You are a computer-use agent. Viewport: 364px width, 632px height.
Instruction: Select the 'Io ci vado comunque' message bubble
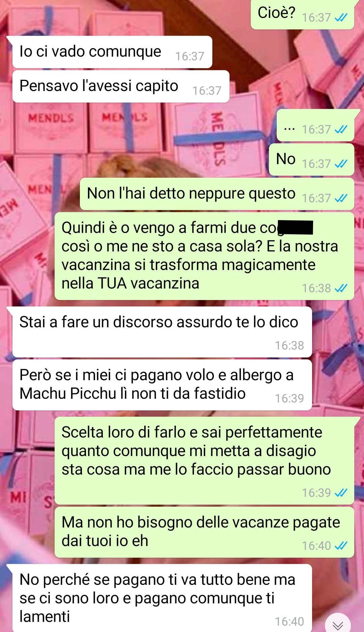(x=112, y=52)
